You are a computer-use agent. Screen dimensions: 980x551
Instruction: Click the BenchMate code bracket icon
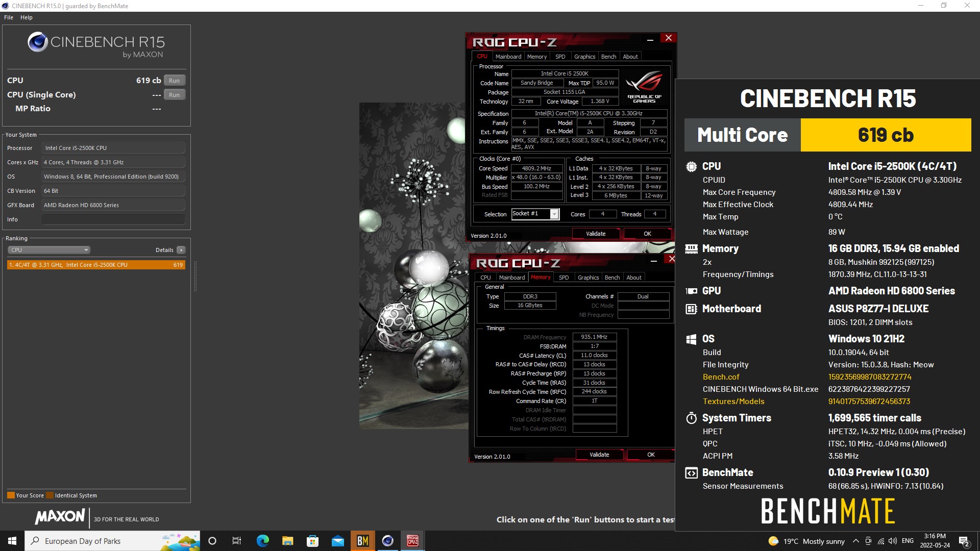(x=691, y=473)
